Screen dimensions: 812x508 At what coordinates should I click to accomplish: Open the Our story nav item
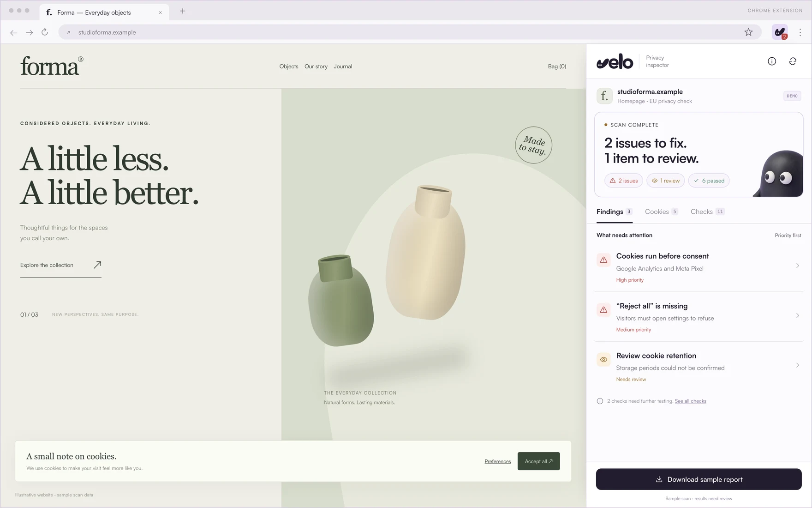pos(316,67)
